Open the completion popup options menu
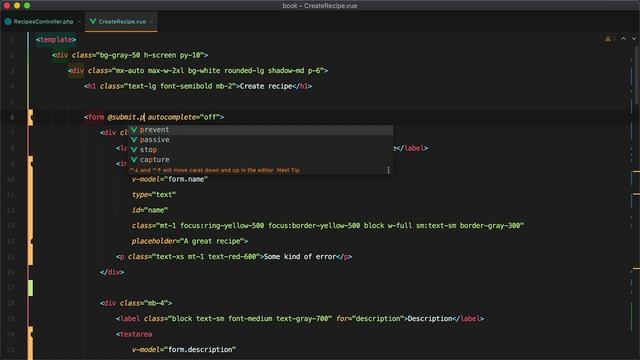The image size is (640, 360). 388,170
